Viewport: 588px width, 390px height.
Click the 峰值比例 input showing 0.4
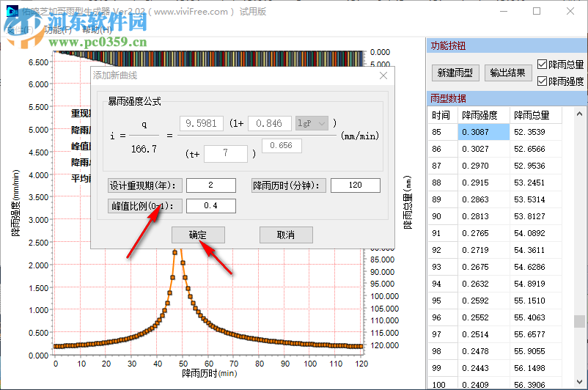coord(210,206)
